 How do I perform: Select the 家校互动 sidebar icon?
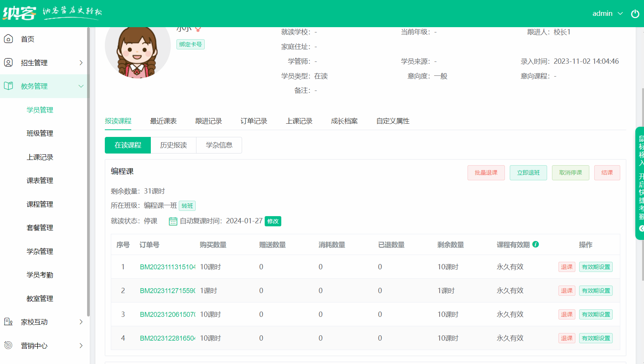coord(8,322)
